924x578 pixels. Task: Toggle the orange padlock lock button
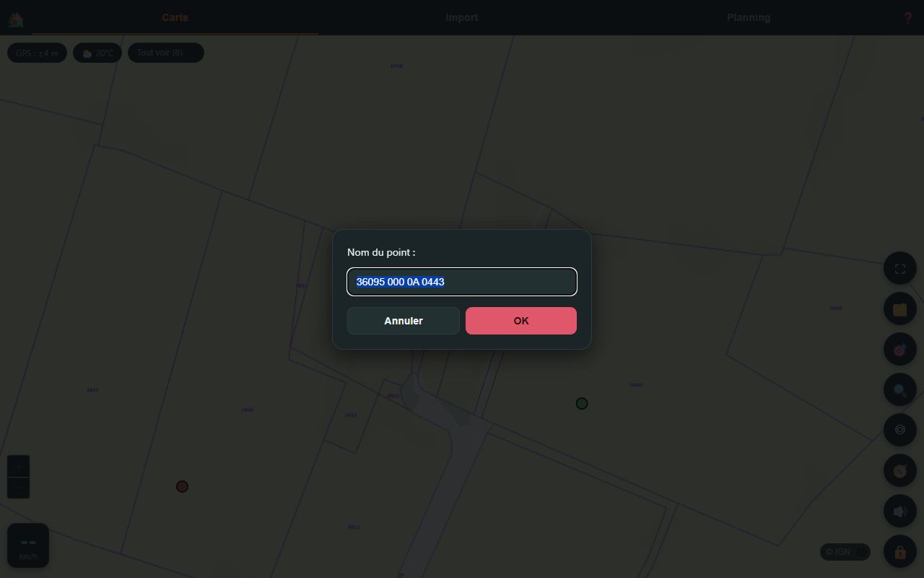click(900, 553)
